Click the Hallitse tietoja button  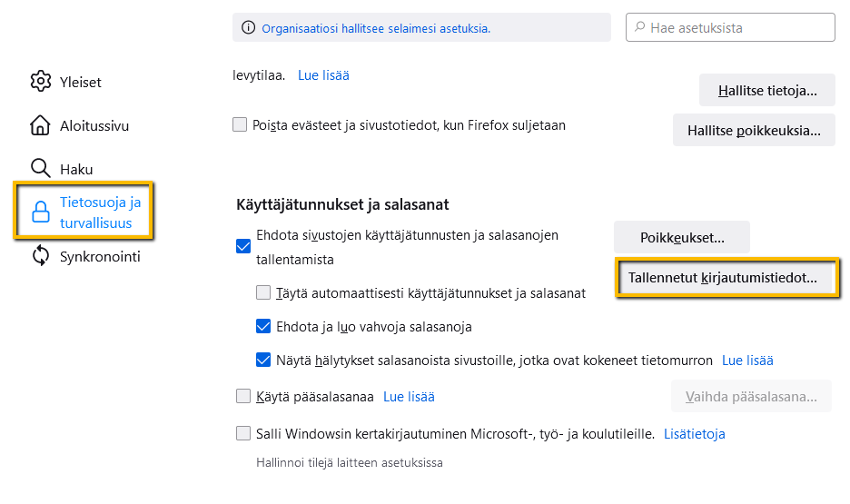tap(766, 91)
